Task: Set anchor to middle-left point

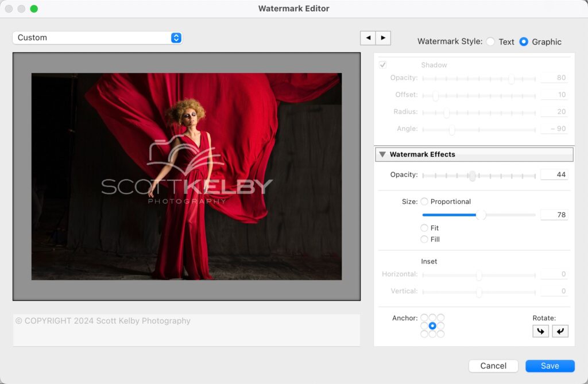Action: 424,326
